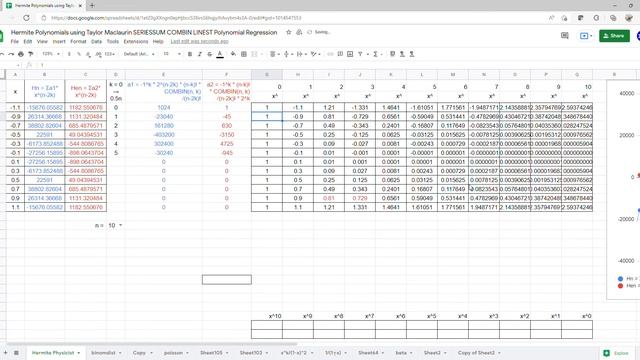Open the font family dropdown

coord(139,54)
